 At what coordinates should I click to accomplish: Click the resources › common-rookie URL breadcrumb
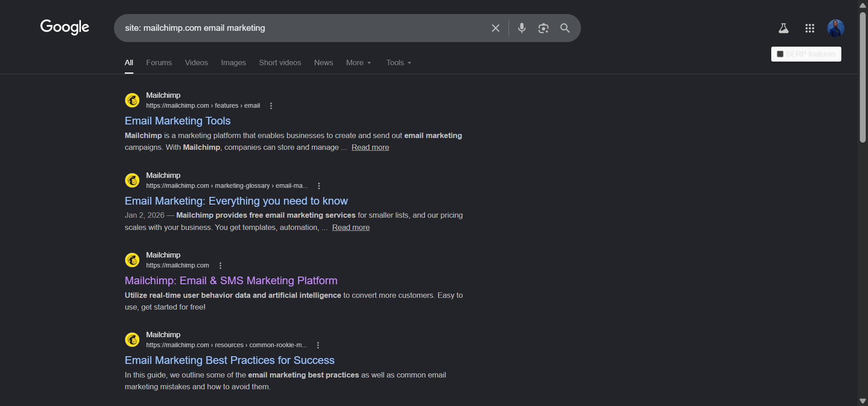[x=226, y=345]
